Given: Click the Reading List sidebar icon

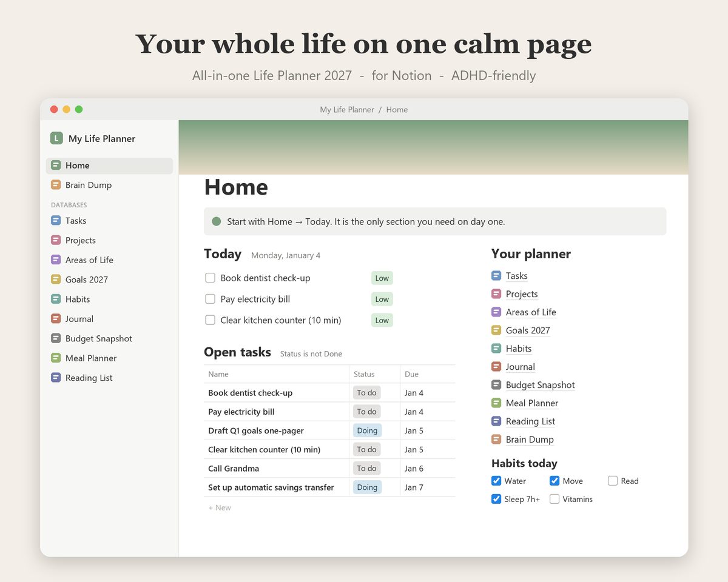Looking at the screenshot, I should pos(56,378).
